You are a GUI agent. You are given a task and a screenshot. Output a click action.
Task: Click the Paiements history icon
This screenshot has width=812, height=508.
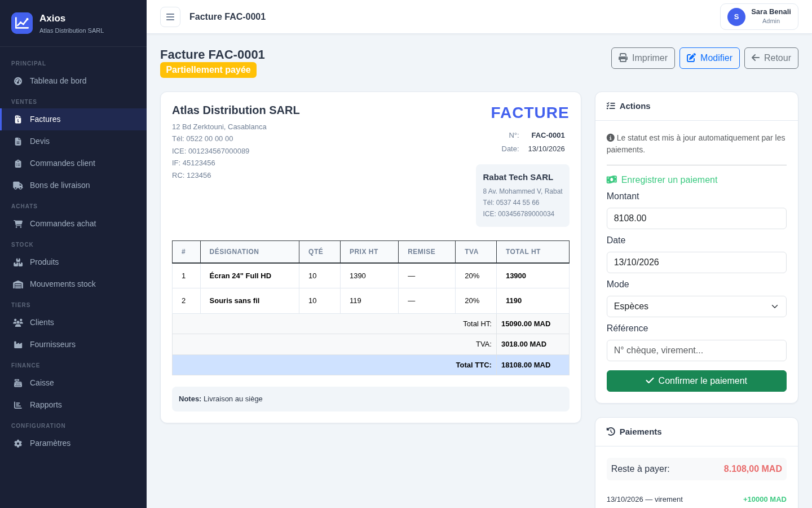click(x=611, y=431)
